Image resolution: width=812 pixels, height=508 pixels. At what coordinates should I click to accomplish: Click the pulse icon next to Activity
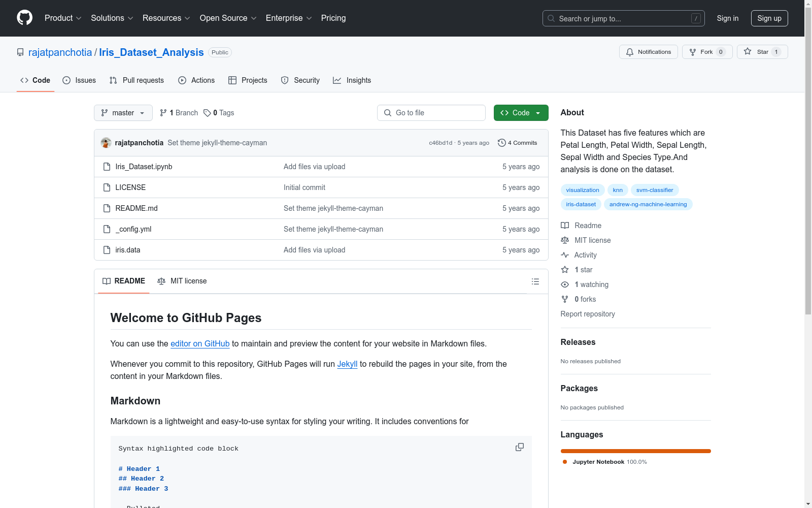point(565,255)
